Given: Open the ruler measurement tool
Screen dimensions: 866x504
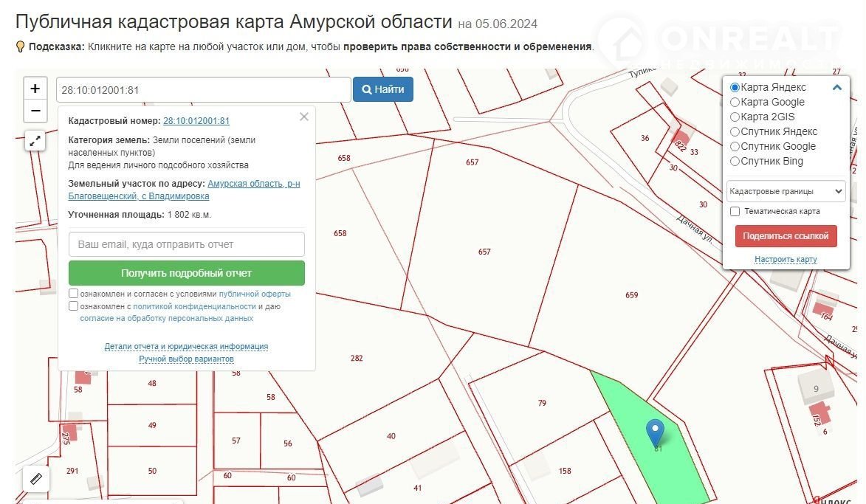Looking at the screenshot, I should pos(35,478).
